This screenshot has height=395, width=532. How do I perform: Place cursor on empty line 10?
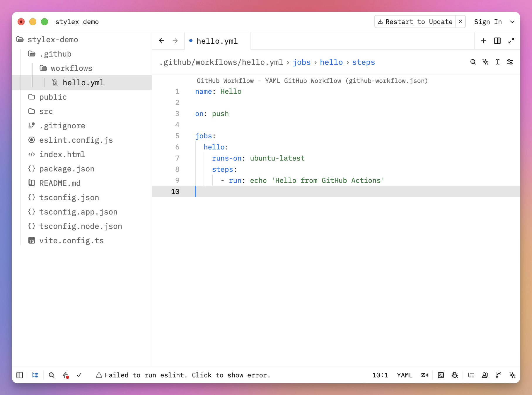point(336,191)
